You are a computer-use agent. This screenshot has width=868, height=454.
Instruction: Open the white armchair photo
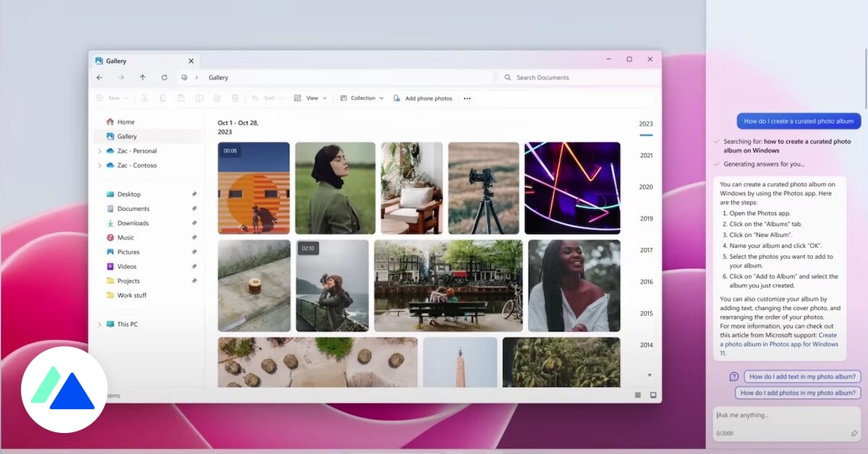(x=412, y=188)
